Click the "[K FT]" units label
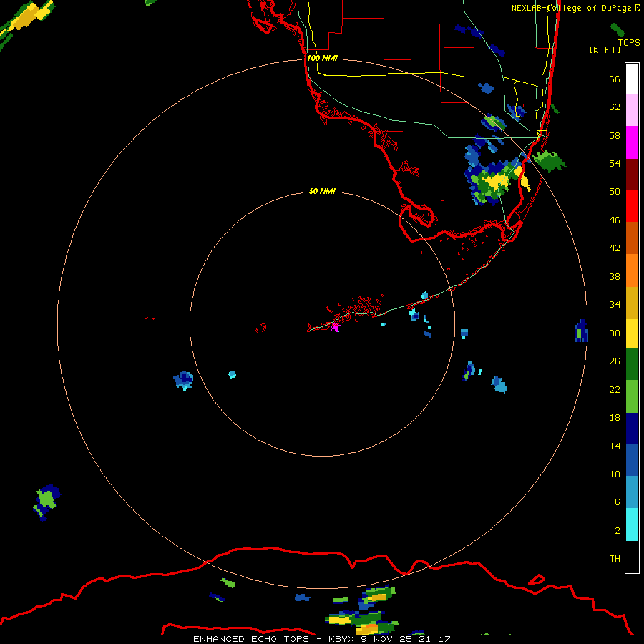 605,49
